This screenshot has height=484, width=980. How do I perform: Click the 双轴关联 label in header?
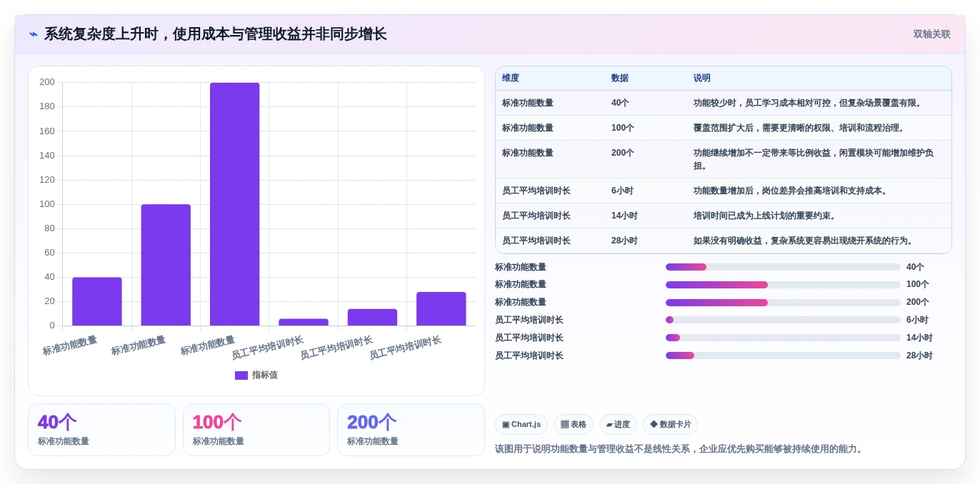pyautogui.click(x=931, y=34)
